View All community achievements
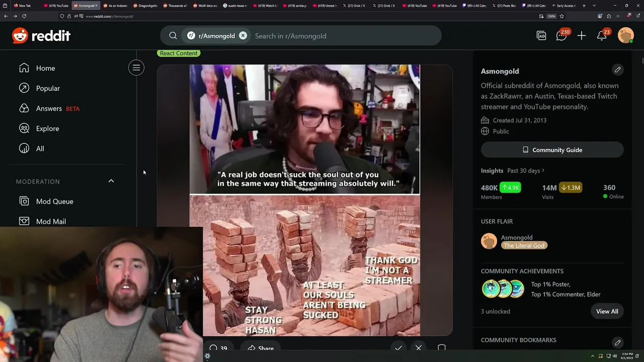Image resolution: width=644 pixels, height=362 pixels. click(607, 311)
